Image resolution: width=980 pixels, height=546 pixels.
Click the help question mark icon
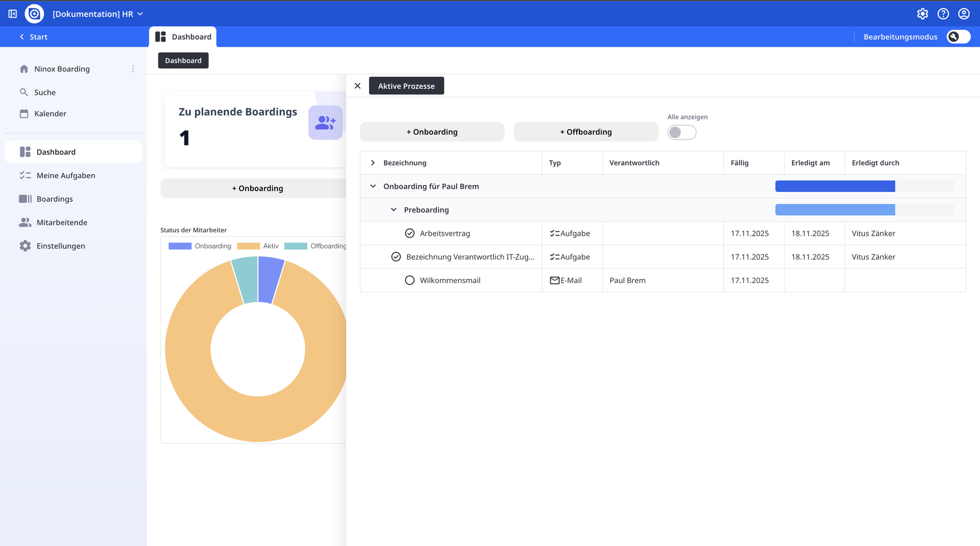pyautogui.click(x=943, y=14)
